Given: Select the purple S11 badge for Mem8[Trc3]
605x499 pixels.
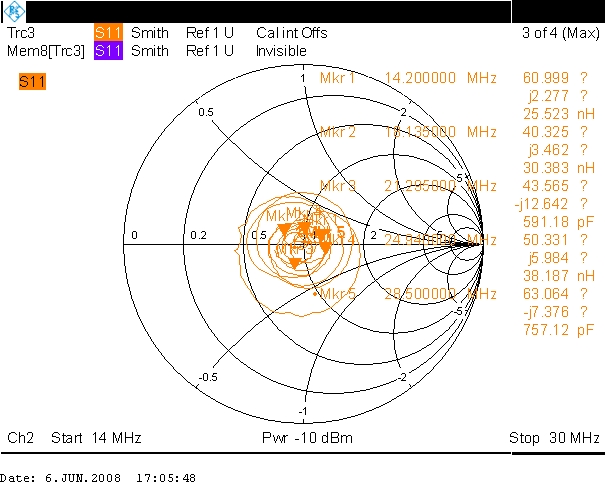Looking at the screenshot, I should point(108,50).
